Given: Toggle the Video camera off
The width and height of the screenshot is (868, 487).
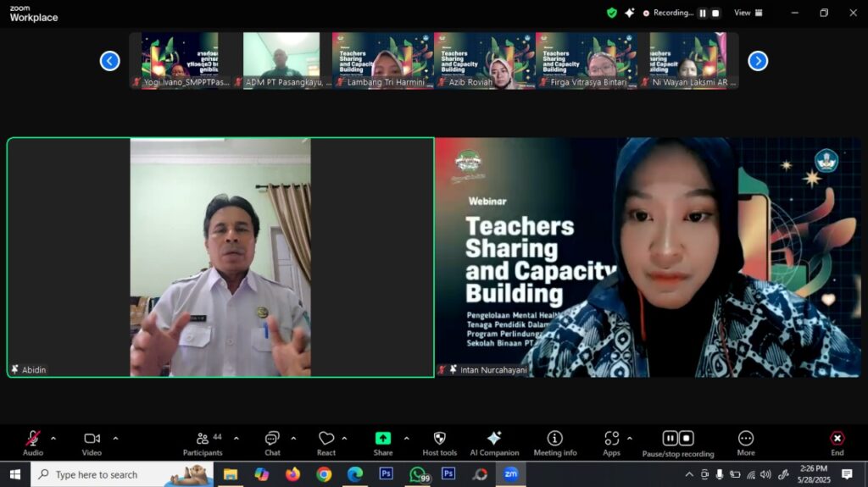Looking at the screenshot, I should coord(92,439).
